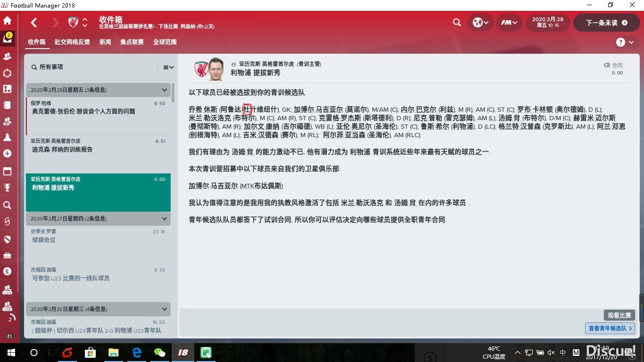The width and height of the screenshot is (644, 362).
Task: Open the inbox filter list menu
Action: pos(168,67)
